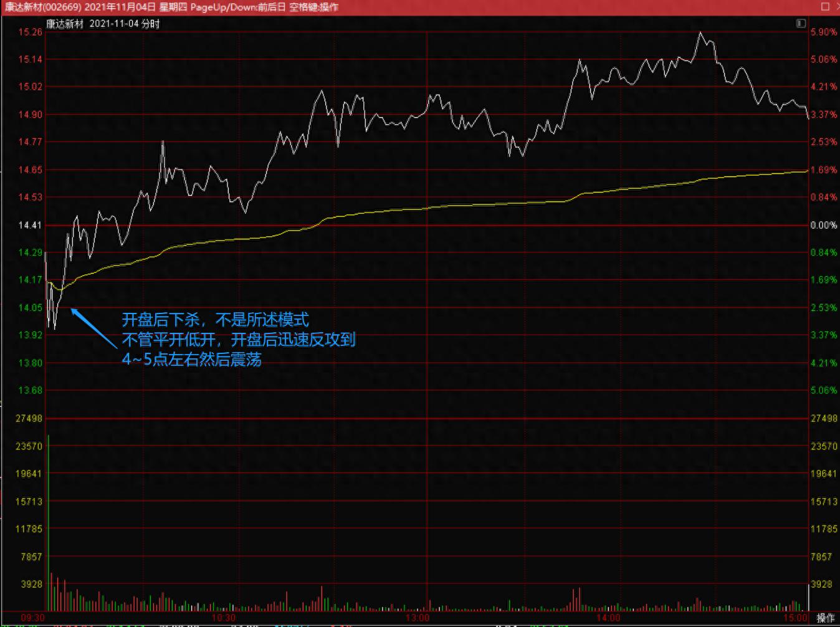840x627 pixels.
Task: Select the 10:30 time axis marker
Action: [224, 618]
